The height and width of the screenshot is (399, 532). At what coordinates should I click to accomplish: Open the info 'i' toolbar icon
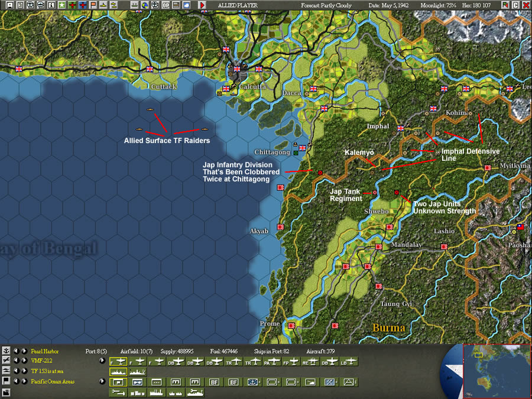pyautogui.click(x=51, y=5)
